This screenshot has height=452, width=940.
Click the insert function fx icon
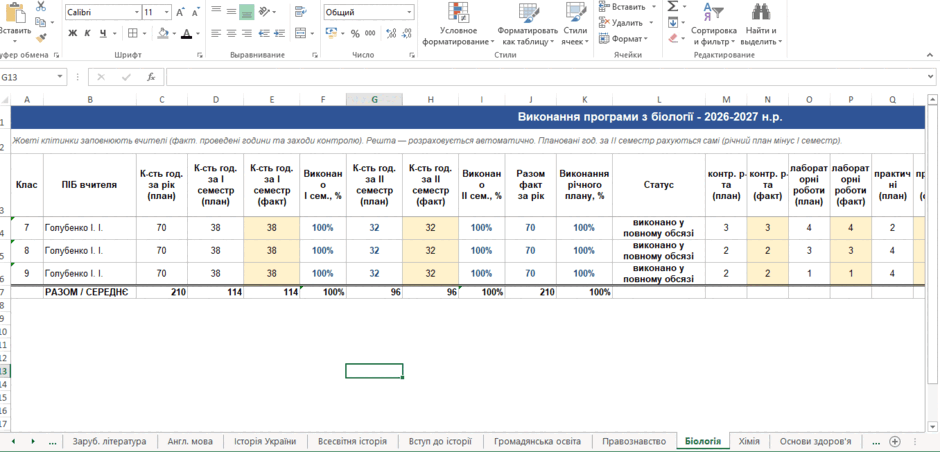(x=151, y=77)
